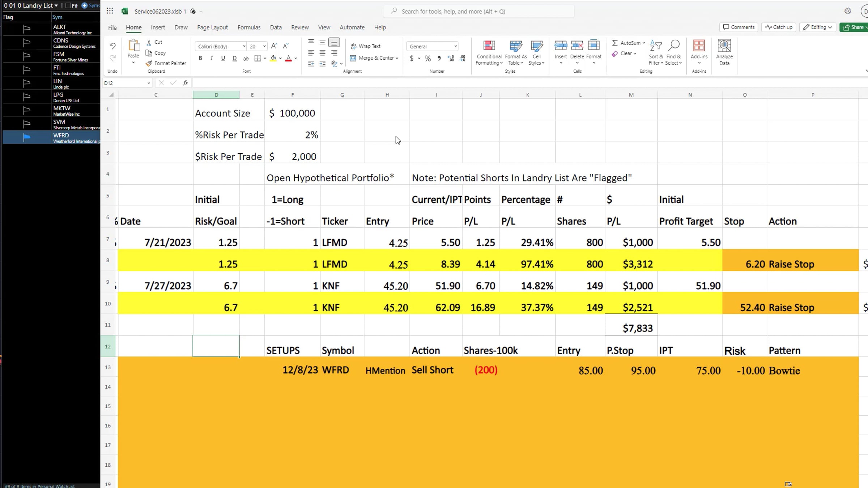868x488 pixels.
Task: Align text to the right
Action: coord(334,53)
